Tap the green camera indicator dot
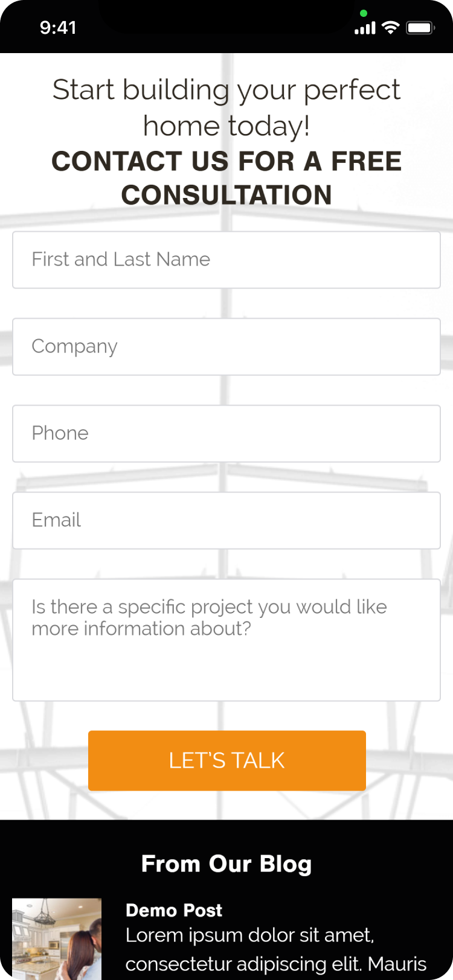 [363, 13]
